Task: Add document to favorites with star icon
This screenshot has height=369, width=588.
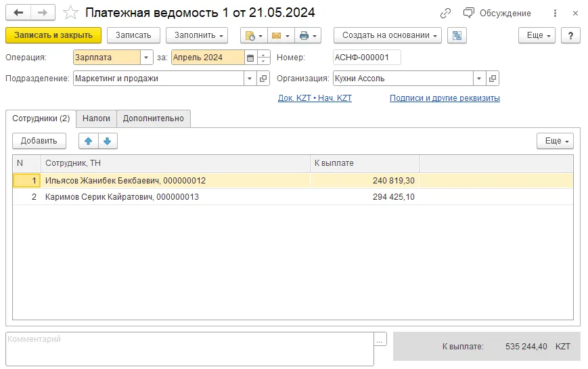Action: coord(70,13)
